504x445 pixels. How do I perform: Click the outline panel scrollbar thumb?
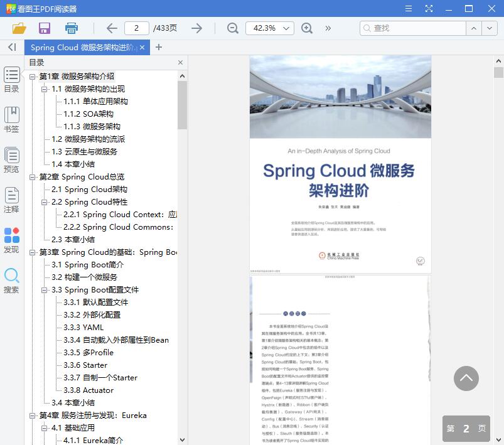(x=182, y=105)
